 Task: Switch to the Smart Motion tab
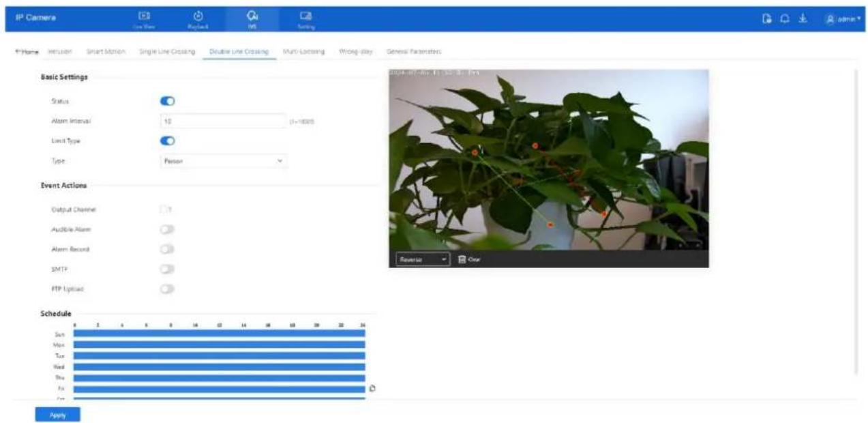point(105,52)
